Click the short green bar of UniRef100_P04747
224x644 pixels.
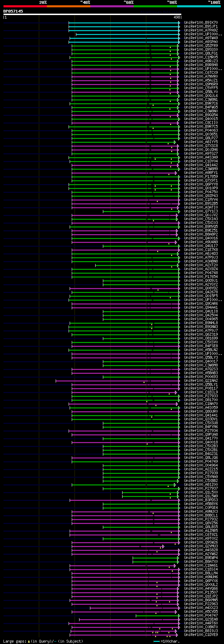[158, 616]
